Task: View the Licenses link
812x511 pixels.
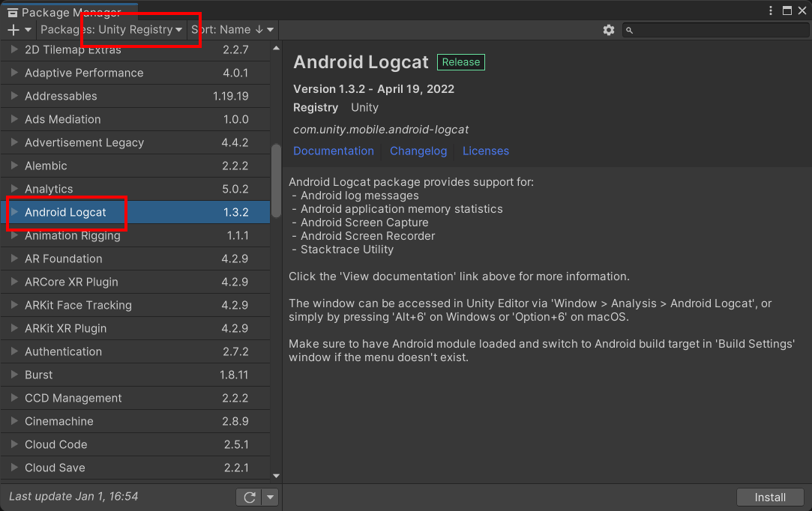Action: [x=486, y=151]
